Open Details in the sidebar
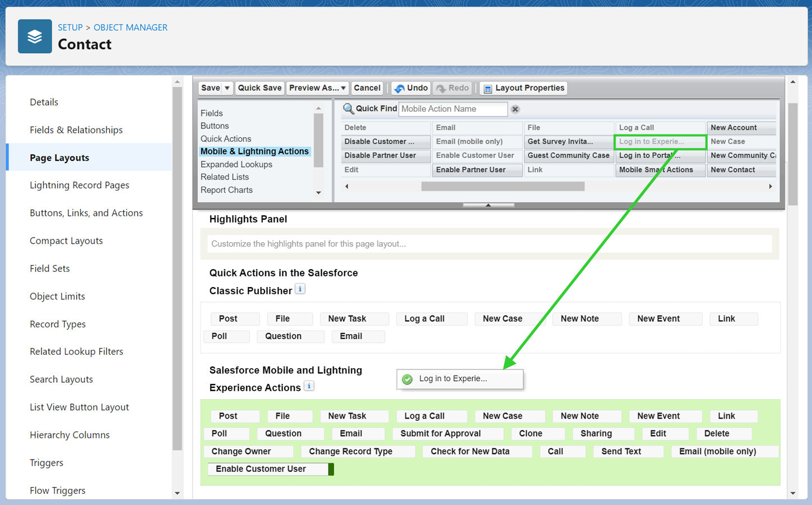This screenshot has width=812, height=505. pos(44,102)
